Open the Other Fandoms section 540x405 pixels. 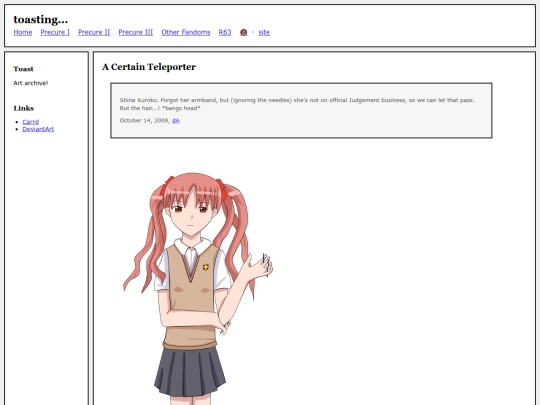point(186,32)
